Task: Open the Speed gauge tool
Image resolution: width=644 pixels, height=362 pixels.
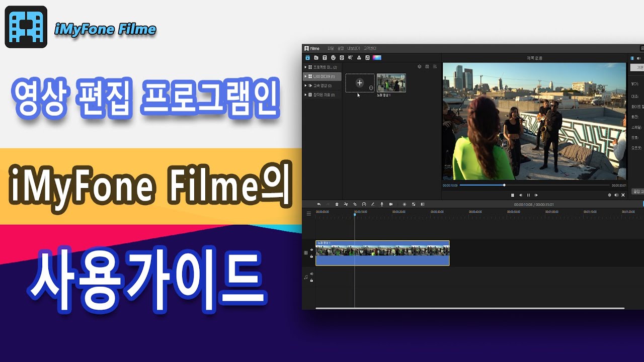Action: pos(364,204)
